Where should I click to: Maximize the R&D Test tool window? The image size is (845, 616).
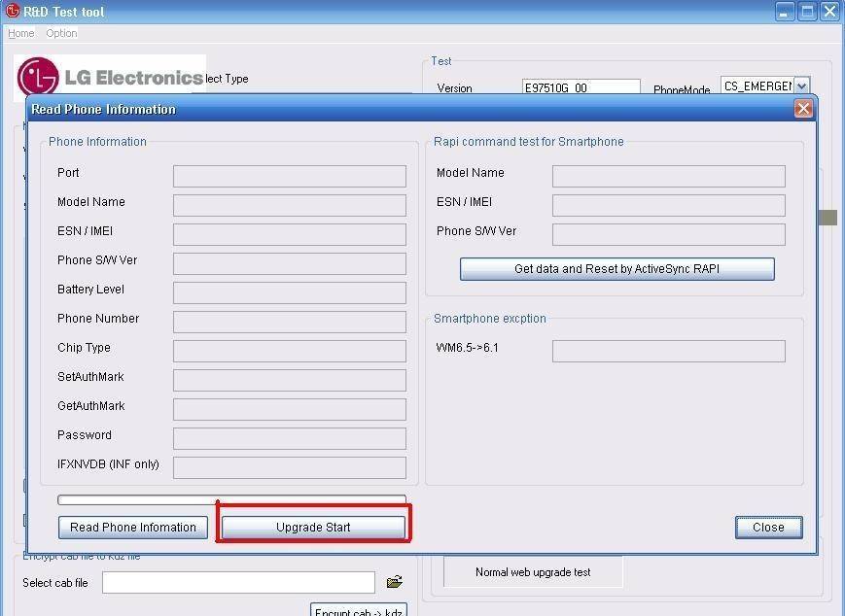tap(807, 12)
